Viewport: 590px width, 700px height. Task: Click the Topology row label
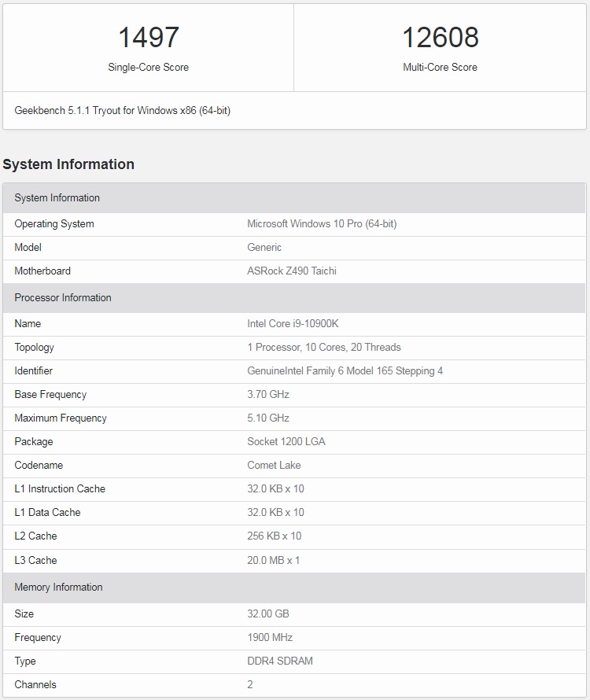pyautogui.click(x=34, y=348)
